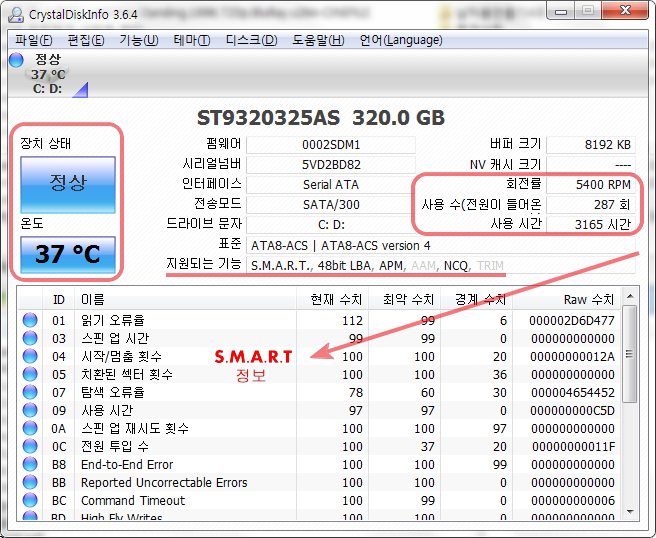
Task: Click raw value 000000000006
Action: tap(573, 500)
